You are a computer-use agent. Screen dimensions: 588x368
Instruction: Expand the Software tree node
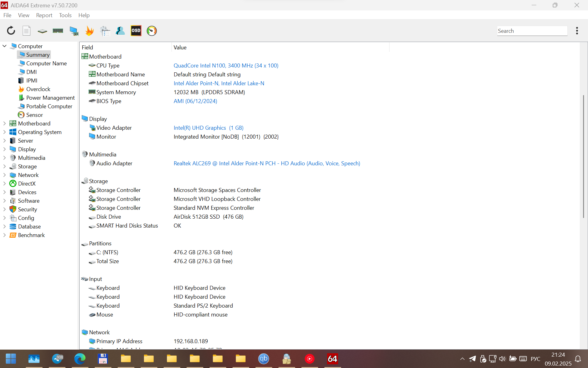point(5,201)
